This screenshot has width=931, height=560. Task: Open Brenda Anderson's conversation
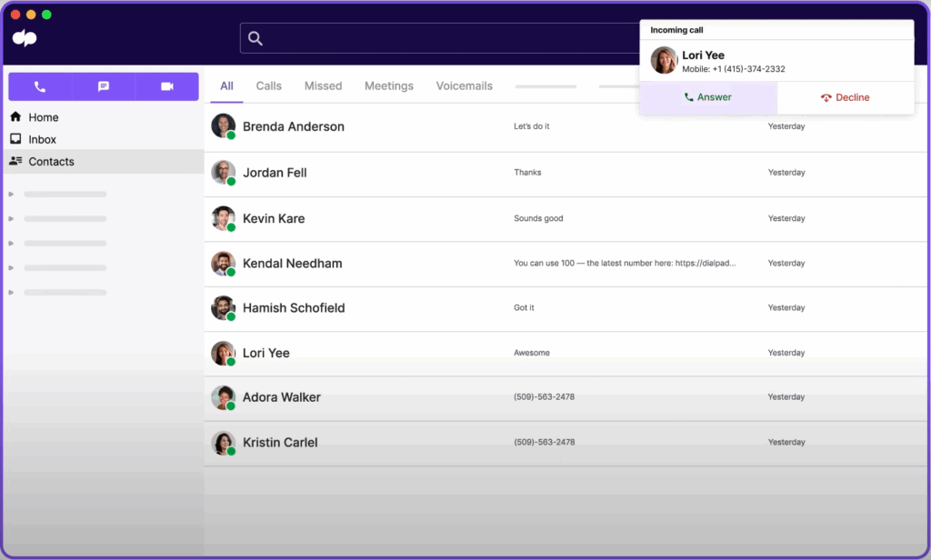point(293,126)
